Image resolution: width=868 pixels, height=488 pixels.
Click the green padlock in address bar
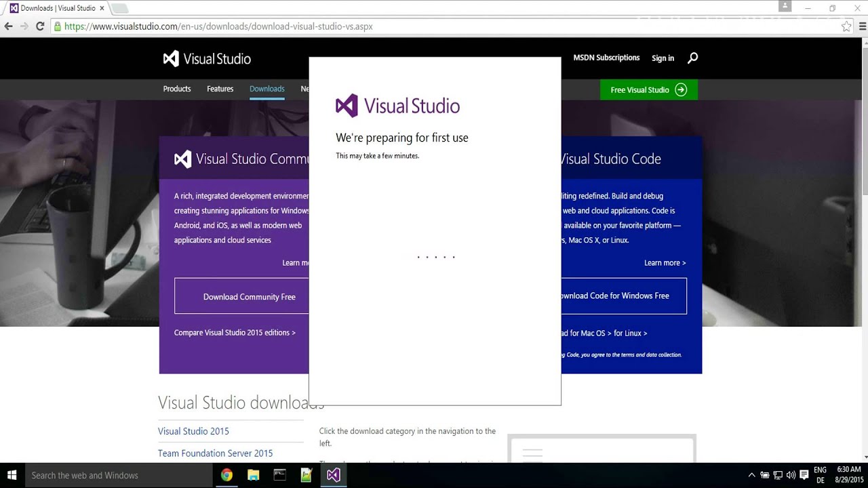click(x=58, y=26)
